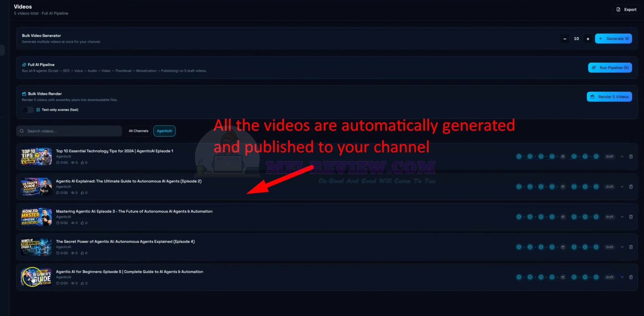Click the clapperboard icon beside Bulk Video Render heading
The image size is (644, 316).
coord(24,94)
